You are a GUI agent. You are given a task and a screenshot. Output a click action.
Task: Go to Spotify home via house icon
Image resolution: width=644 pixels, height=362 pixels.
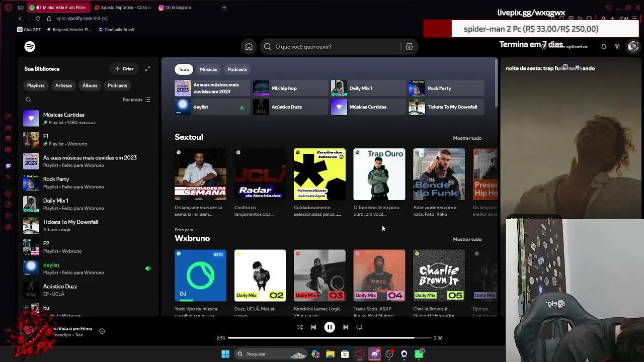(249, 47)
